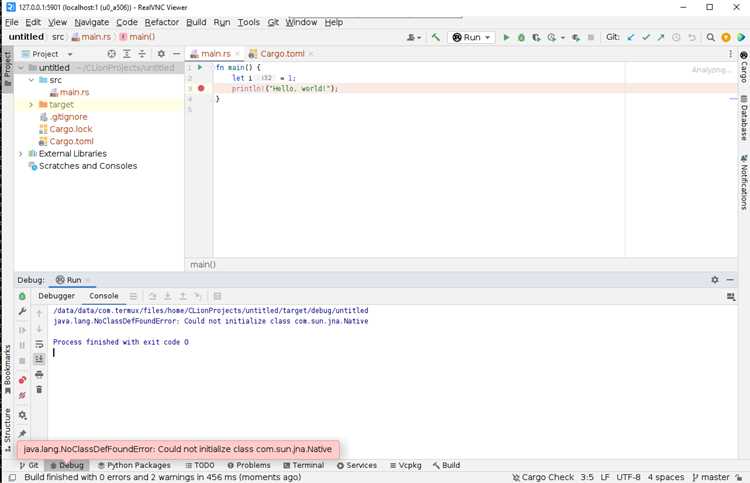Open Terminal tool window

point(303,465)
